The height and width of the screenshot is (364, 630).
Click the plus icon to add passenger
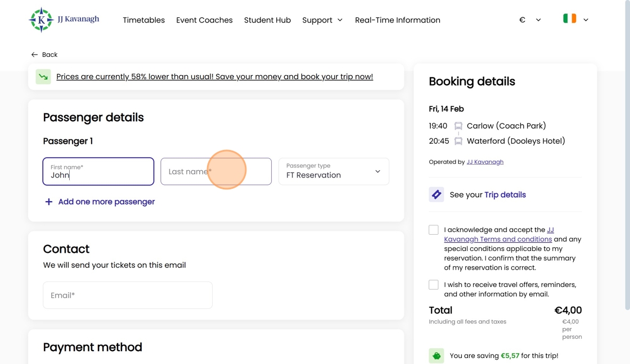(49, 202)
